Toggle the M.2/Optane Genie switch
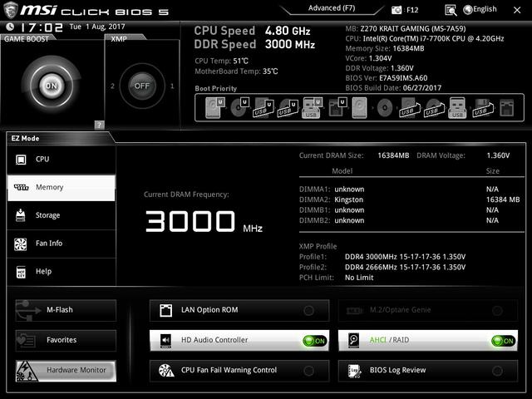This screenshot has width=532, height=399. click(x=497, y=310)
